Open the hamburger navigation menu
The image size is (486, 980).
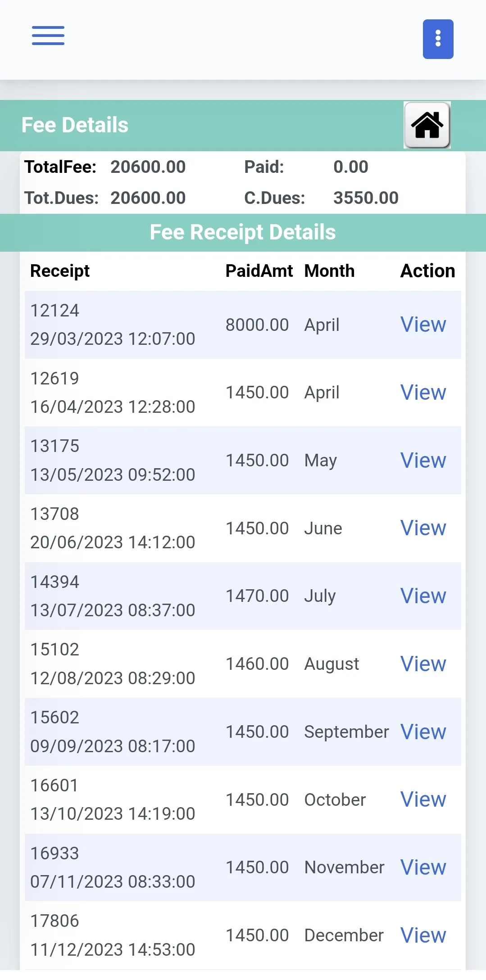click(48, 36)
